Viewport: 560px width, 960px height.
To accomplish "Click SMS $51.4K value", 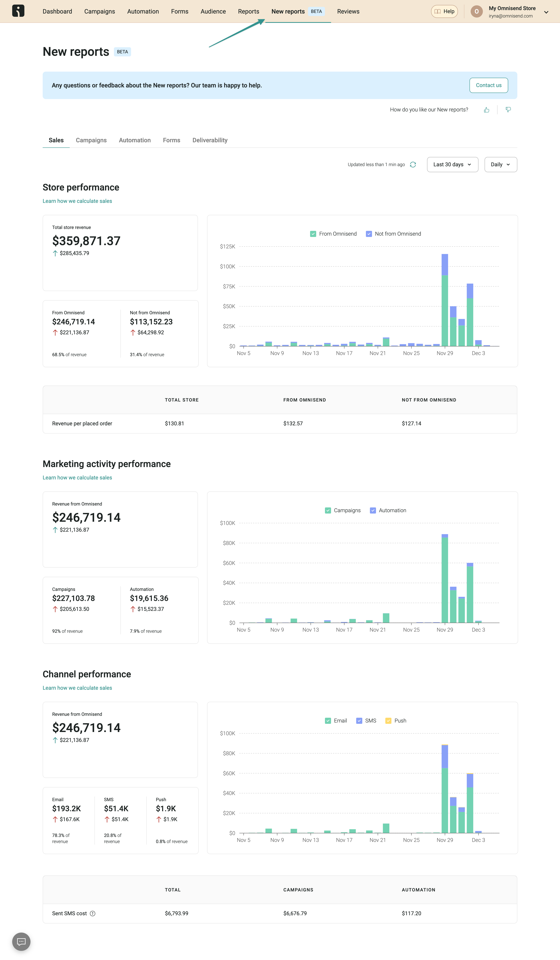I will [x=116, y=809].
